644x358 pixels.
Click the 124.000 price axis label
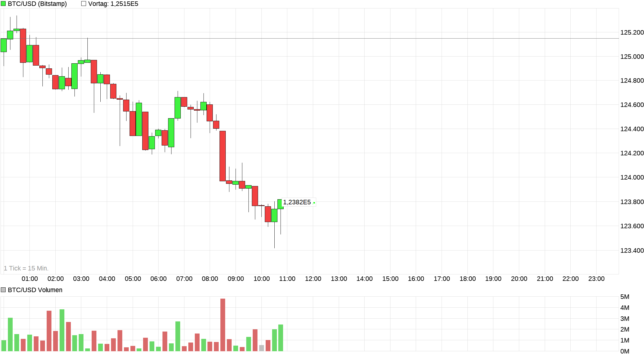pos(632,177)
